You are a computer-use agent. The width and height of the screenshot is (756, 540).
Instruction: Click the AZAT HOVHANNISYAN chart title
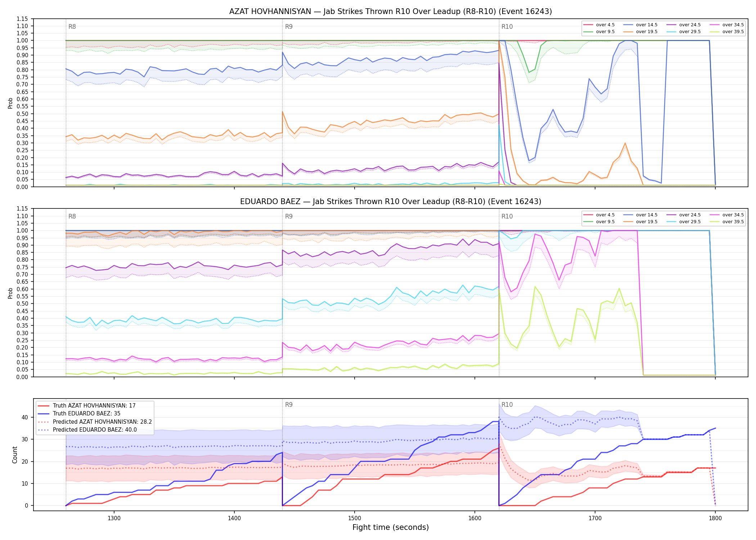(391, 12)
